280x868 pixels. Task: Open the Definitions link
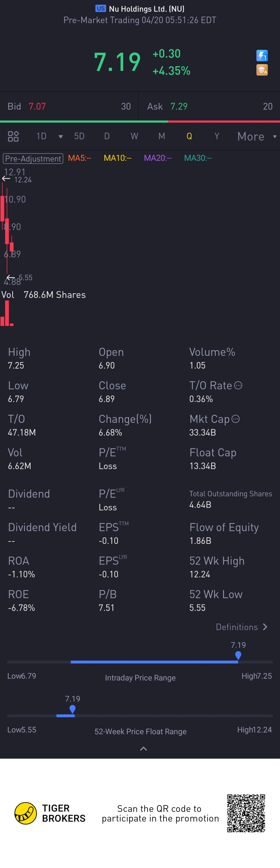(241, 627)
